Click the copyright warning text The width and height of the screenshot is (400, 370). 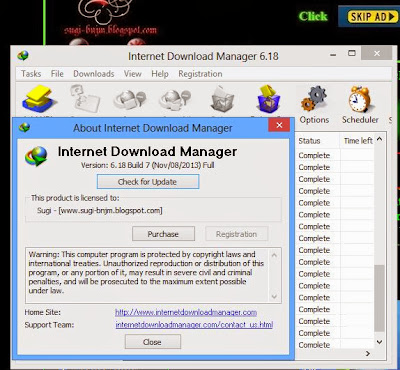pos(146,272)
